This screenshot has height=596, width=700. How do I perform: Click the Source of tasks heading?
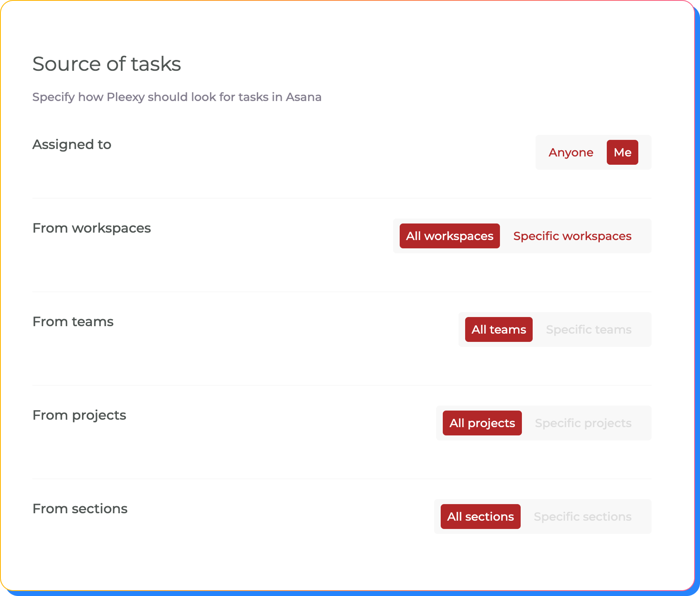(107, 64)
